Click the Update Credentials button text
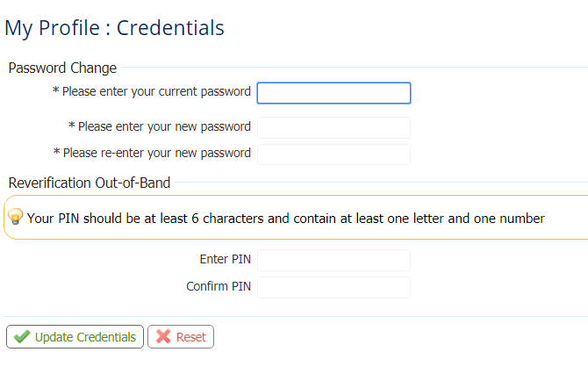The width and height of the screenshot is (588, 381). [x=85, y=337]
